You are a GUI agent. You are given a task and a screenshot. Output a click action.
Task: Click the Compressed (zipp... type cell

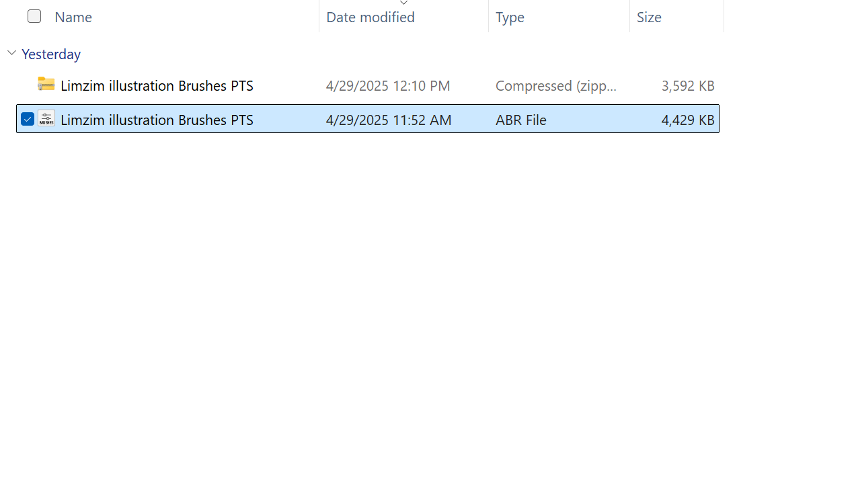point(556,85)
